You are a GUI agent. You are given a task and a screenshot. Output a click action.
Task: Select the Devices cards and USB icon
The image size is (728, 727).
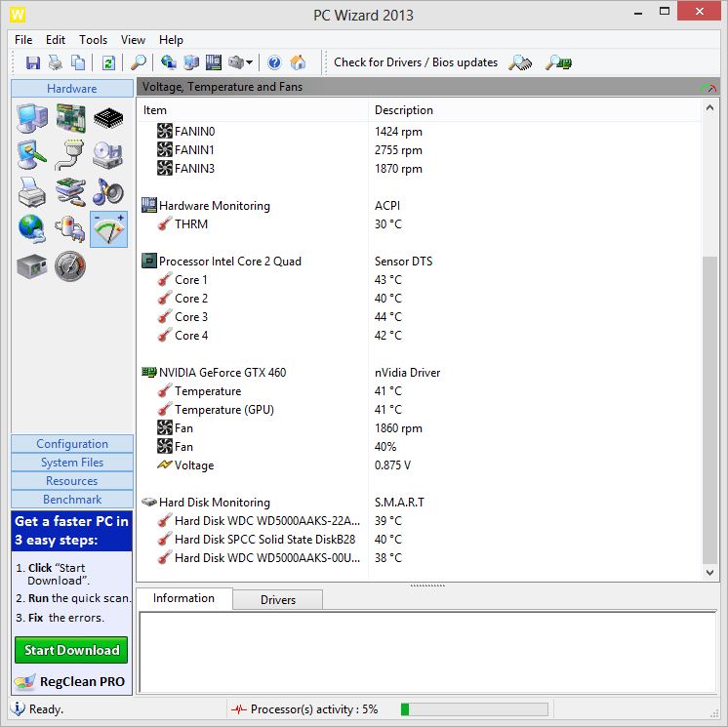tap(70, 191)
